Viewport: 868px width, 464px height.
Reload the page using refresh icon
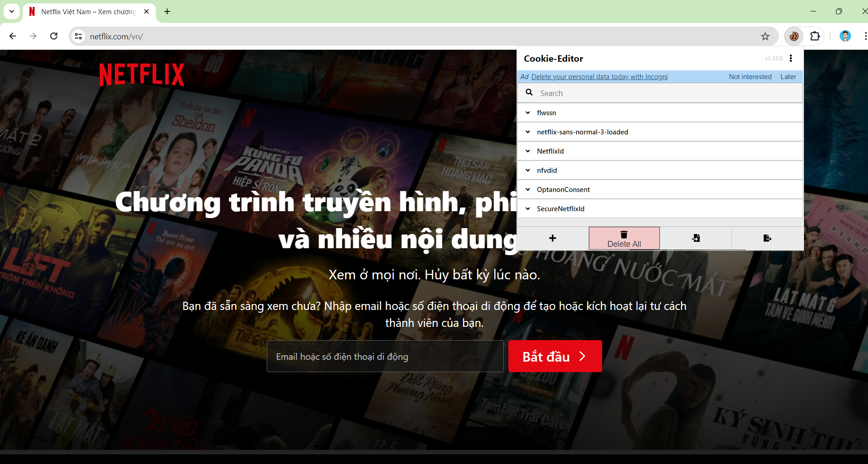click(54, 36)
